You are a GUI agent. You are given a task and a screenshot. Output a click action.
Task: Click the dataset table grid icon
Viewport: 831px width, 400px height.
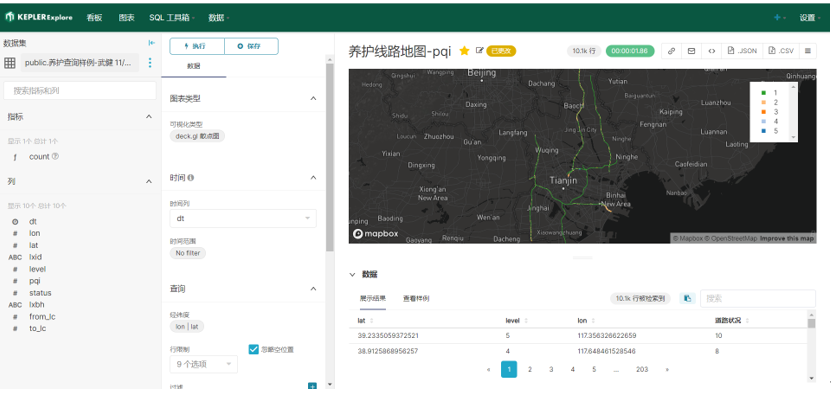[x=10, y=63]
